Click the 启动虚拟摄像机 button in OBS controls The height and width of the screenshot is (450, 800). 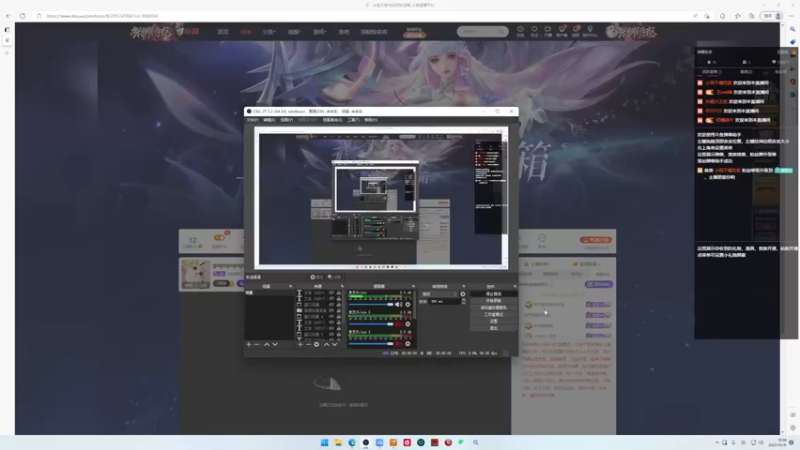point(493,308)
